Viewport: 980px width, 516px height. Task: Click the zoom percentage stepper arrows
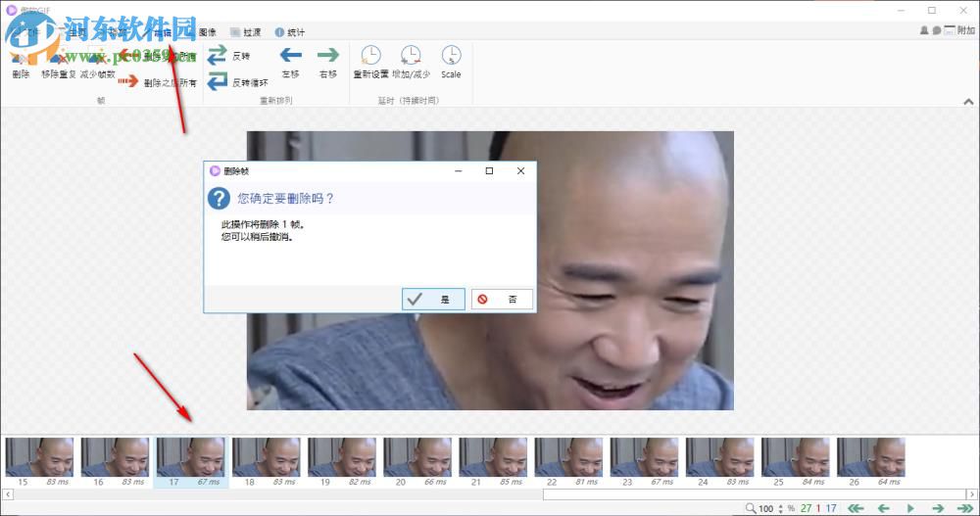pyautogui.click(x=780, y=508)
